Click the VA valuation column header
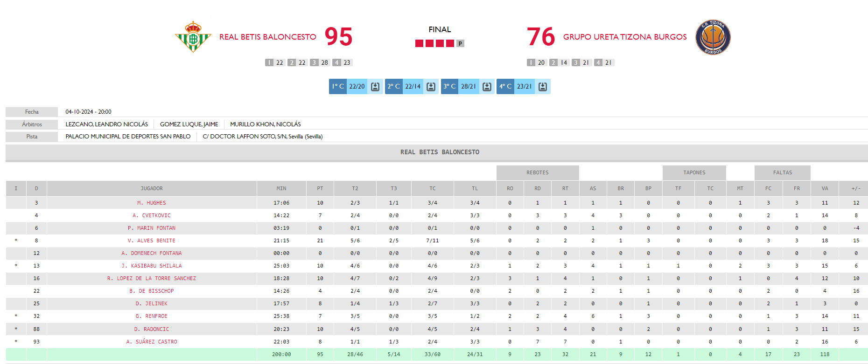This screenshot has width=868, height=364. tap(825, 189)
